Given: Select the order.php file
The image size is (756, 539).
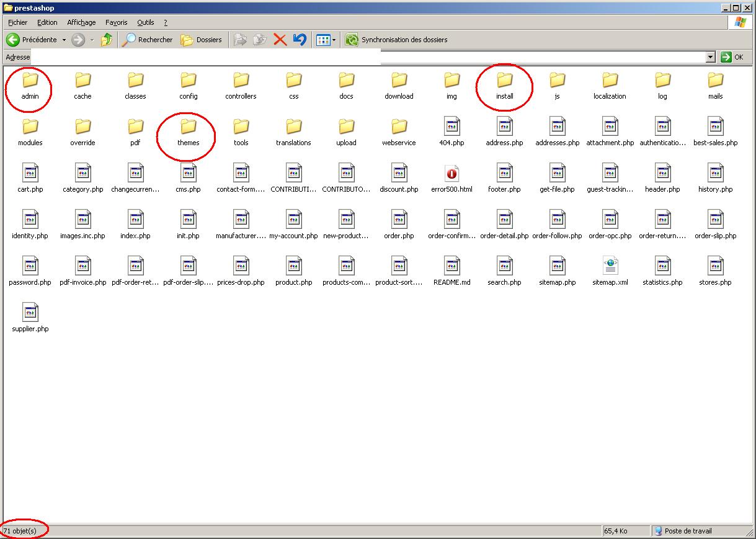Looking at the screenshot, I should pos(399,225).
